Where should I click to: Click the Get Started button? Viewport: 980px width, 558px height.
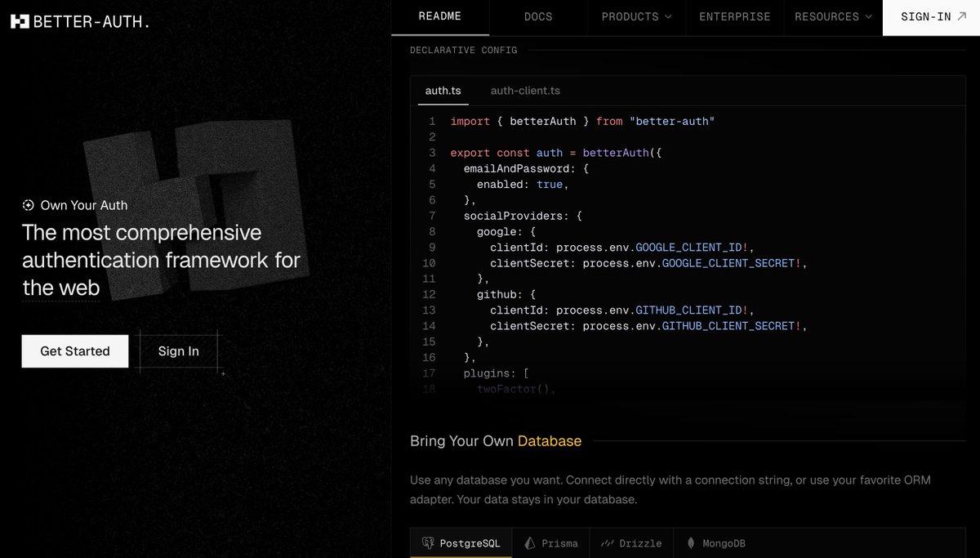[x=75, y=351]
